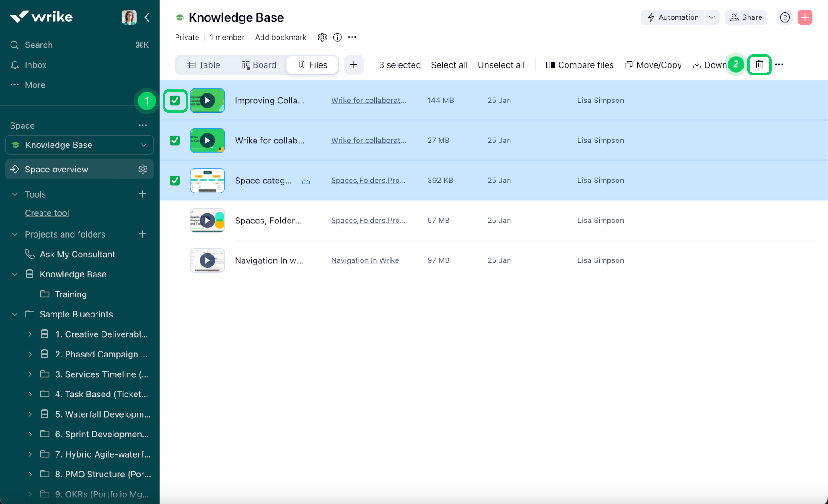This screenshot has height=504, width=828.
Task: Click the pink plus create button
Action: coord(805,17)
